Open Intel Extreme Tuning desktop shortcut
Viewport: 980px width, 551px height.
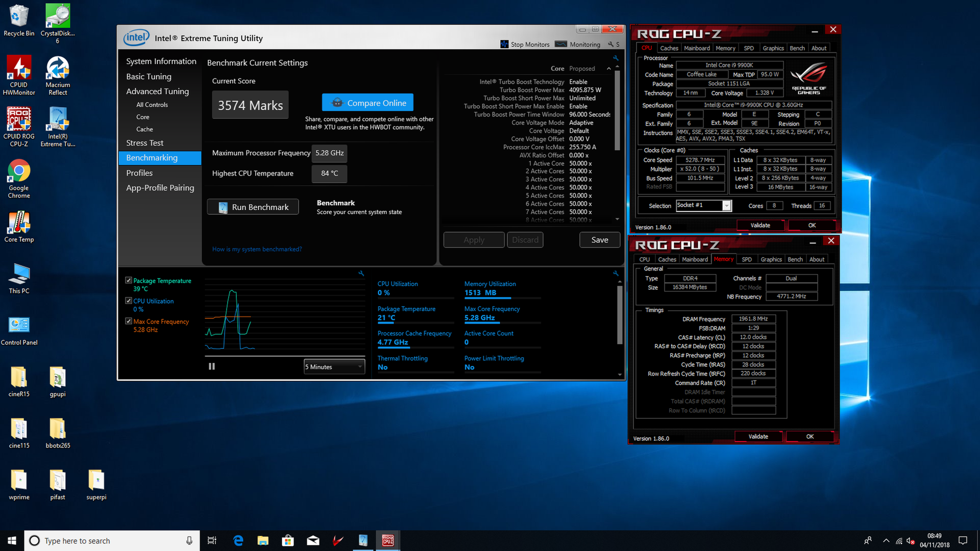pos(58,127)
